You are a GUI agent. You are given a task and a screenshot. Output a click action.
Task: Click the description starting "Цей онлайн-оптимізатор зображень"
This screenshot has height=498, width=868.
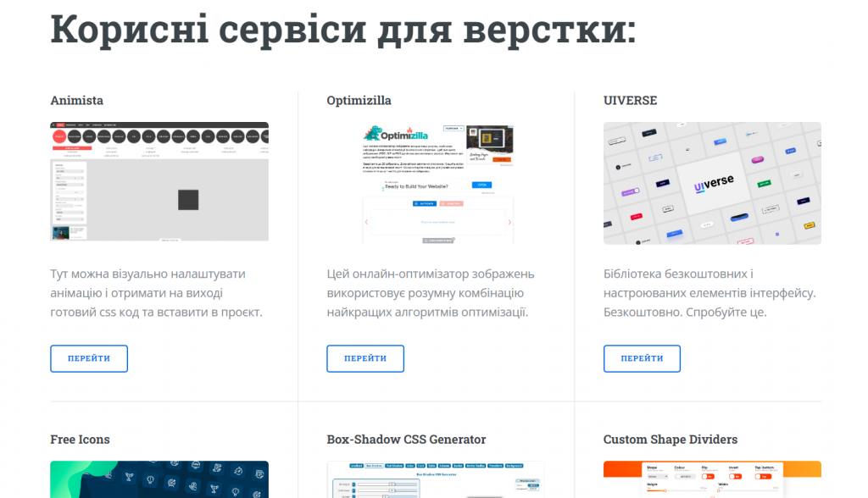pos(431,293)
